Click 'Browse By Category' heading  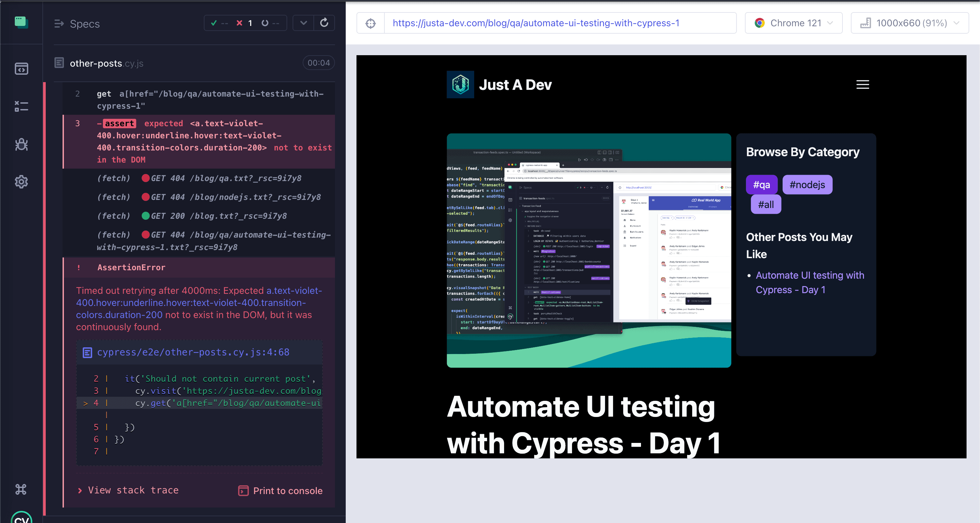point(803,152)
